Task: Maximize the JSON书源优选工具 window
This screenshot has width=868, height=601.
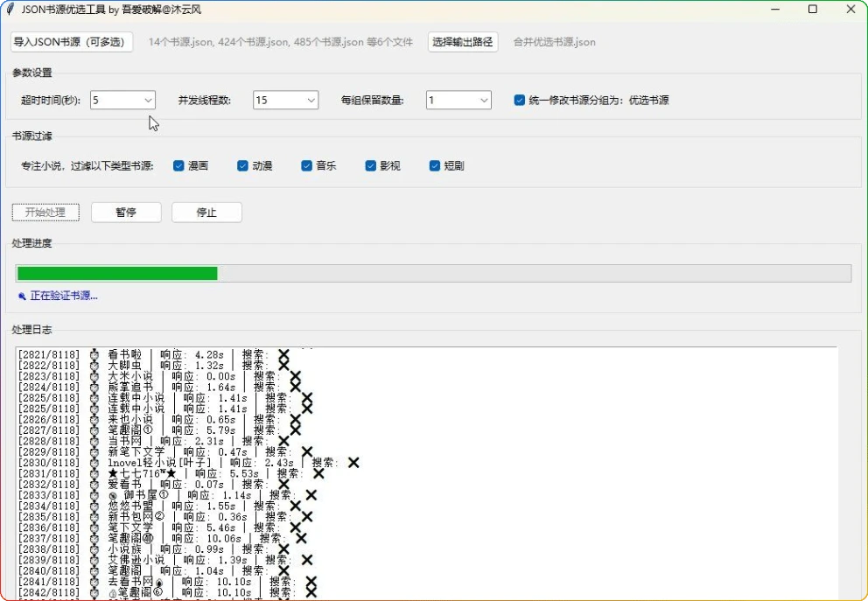Action: tap(812, 10)
